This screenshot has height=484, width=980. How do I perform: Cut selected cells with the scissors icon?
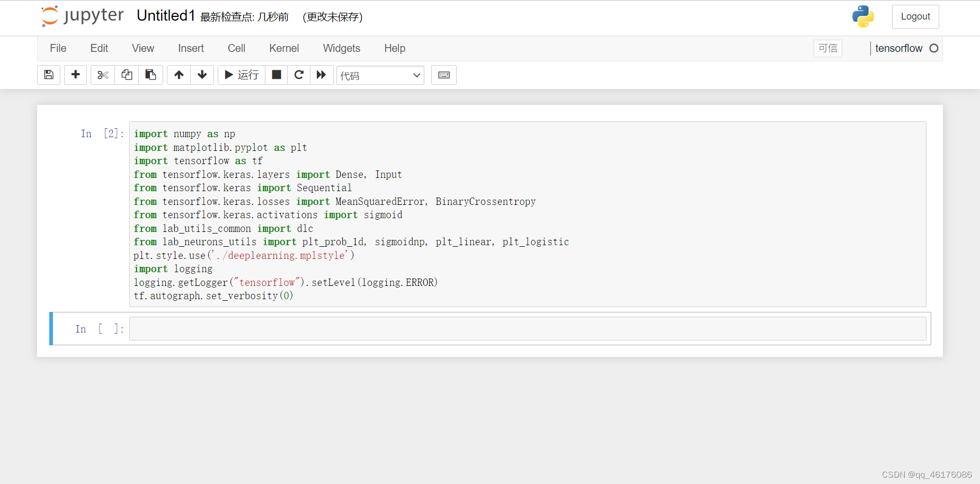point(103,75)
